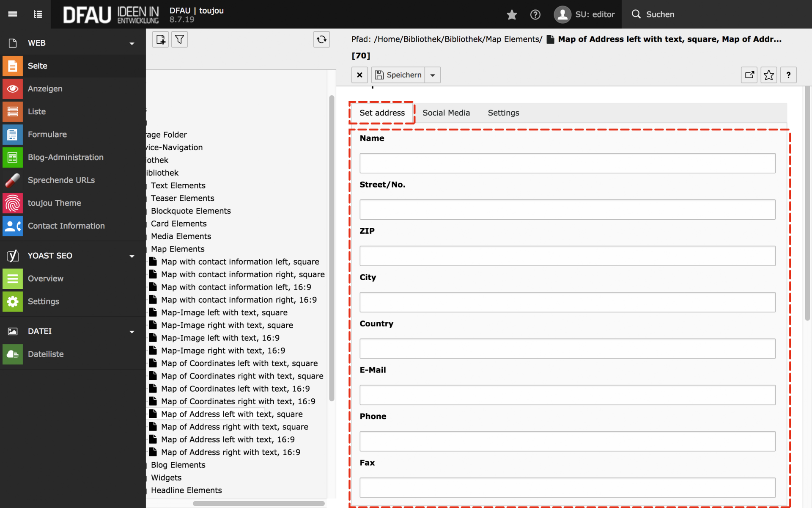This screenshot has height=508, width=812.
Task: Open the Blog-Administration module
Action: (73, 157)
